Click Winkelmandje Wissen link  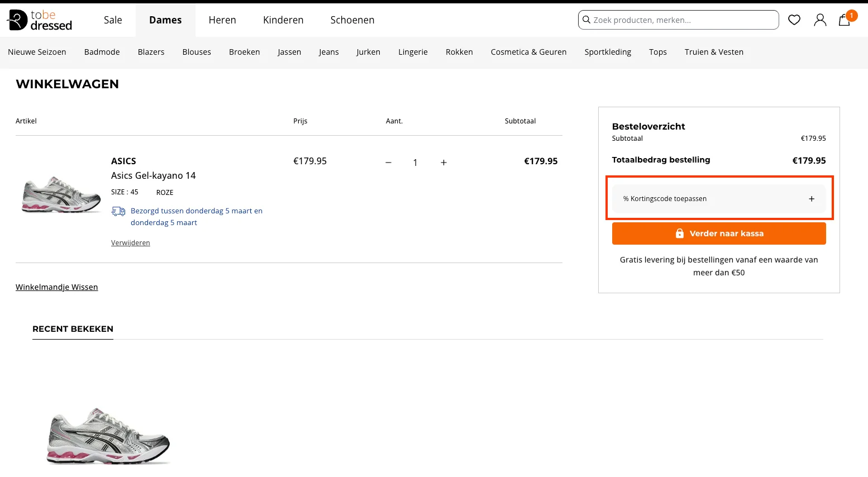tap(56, 287)
